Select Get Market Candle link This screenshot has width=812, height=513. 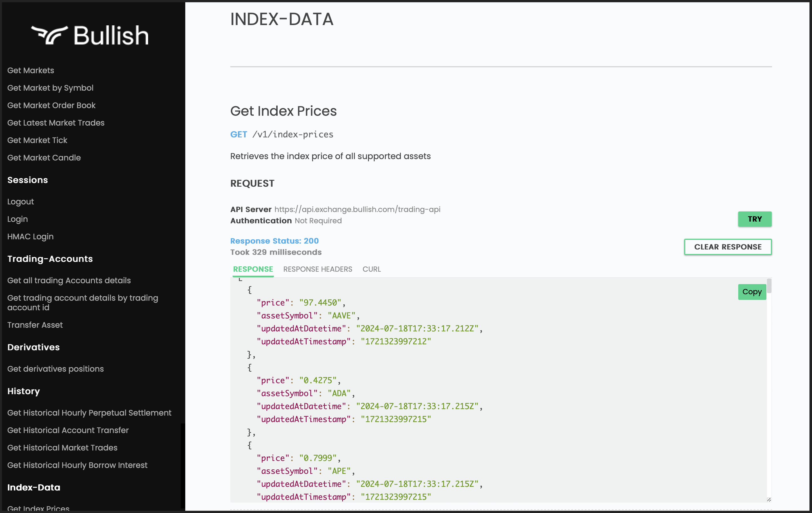[44, 157]
